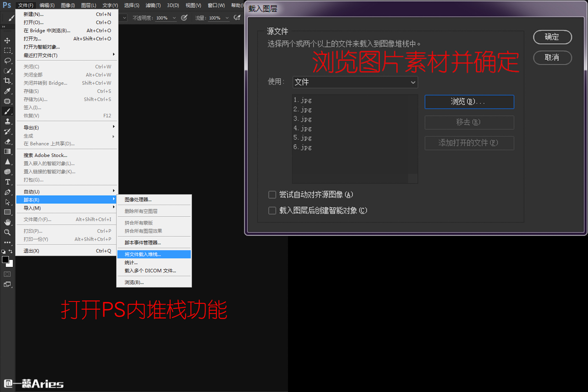Image resolution: width=588 pixels, height=392 pixels.
Task: Click the foreground color swatch
Action: [5, 260]
